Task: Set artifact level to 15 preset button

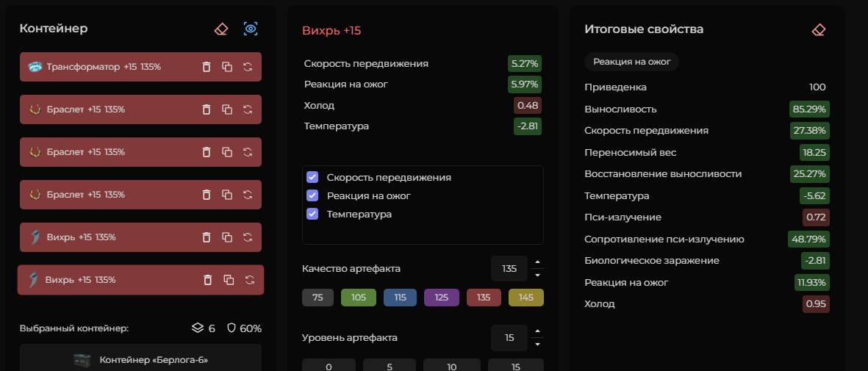Action: click(515, 365)
